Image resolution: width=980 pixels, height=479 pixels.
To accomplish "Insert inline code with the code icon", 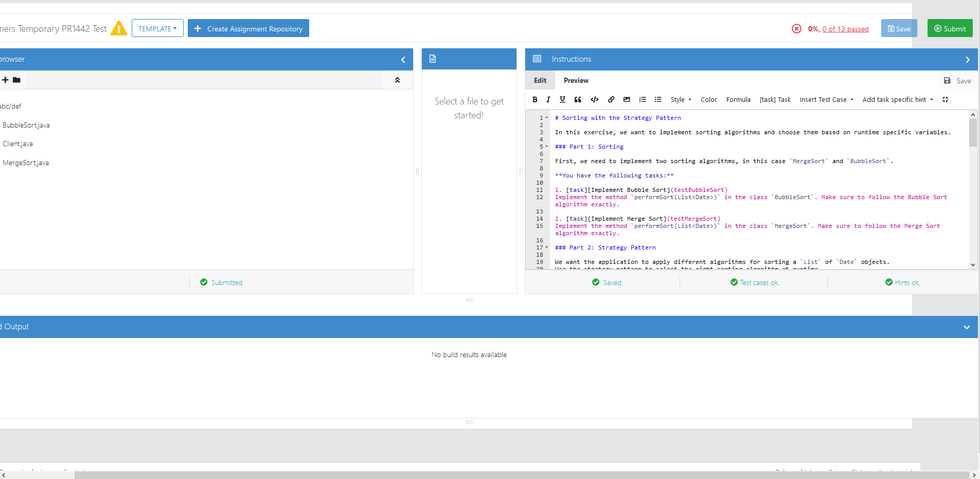I will click(595, 100).
